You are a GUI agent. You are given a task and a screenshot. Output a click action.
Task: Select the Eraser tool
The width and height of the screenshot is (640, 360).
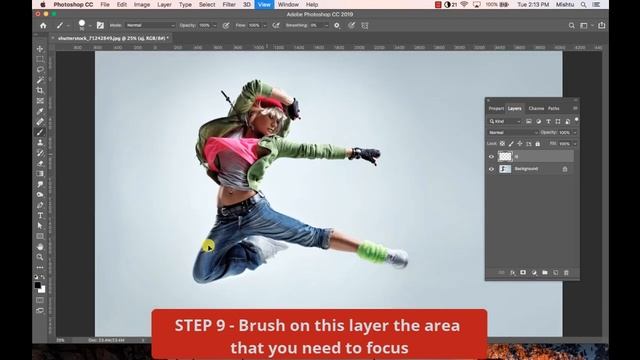tap(40, 163)
